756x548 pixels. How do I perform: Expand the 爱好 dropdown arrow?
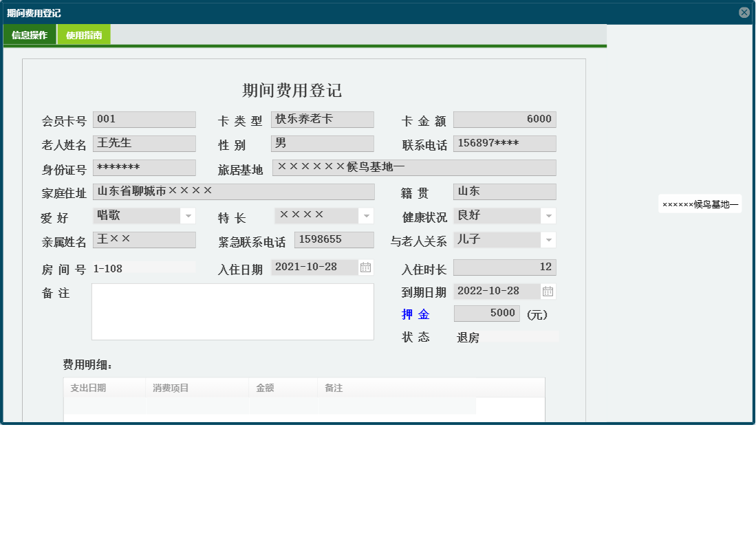coord(187,215)
